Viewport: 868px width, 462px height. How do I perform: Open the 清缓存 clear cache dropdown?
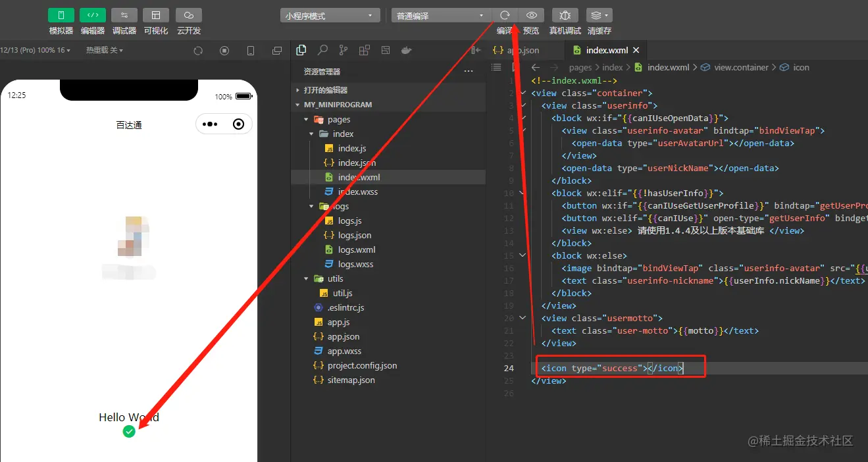[x=599, y=15]
